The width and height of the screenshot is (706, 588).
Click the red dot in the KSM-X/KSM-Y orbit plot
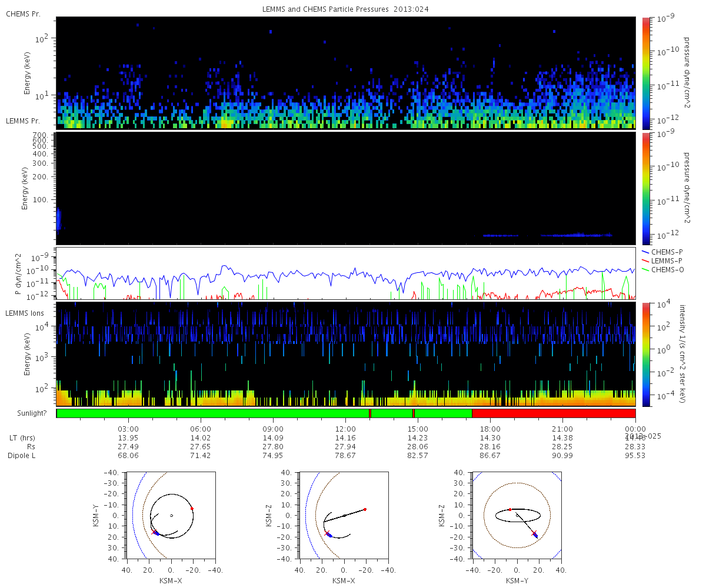pos(192,509)
